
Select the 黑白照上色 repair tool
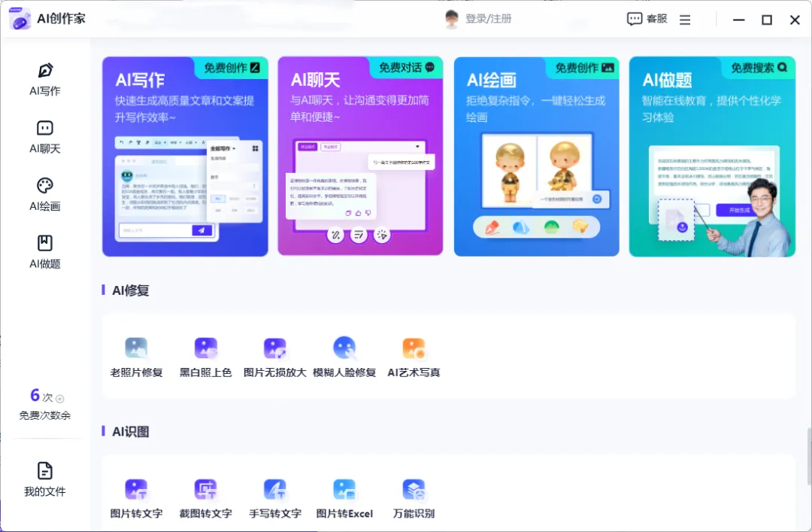[206, 356]
